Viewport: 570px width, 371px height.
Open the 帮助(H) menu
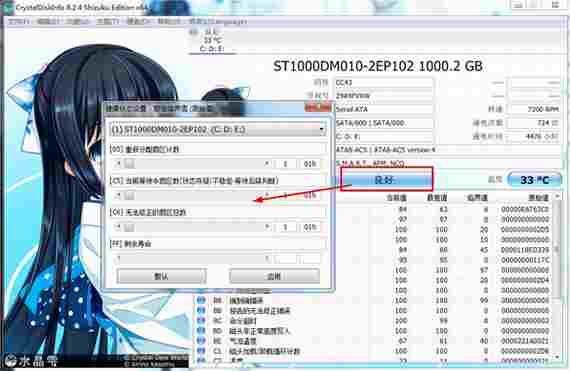pyautogui.click(x=168, y=22)
